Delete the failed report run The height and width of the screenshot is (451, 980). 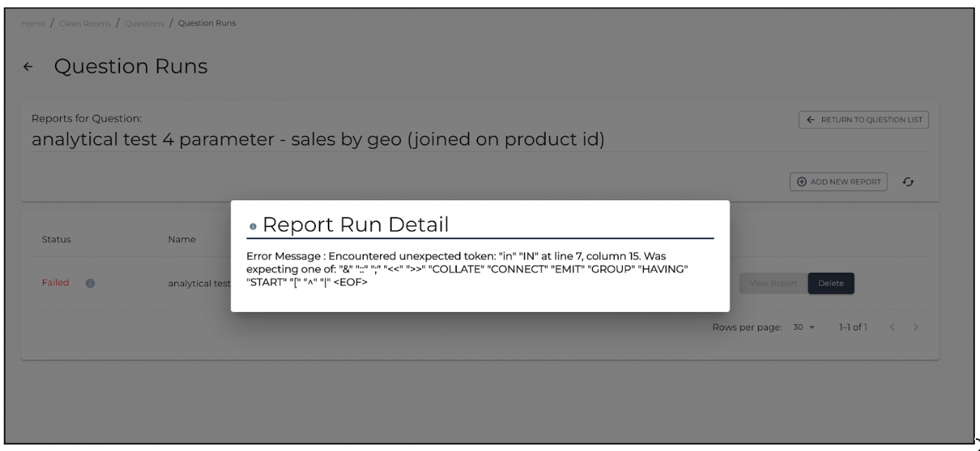[x=831, y=283]
